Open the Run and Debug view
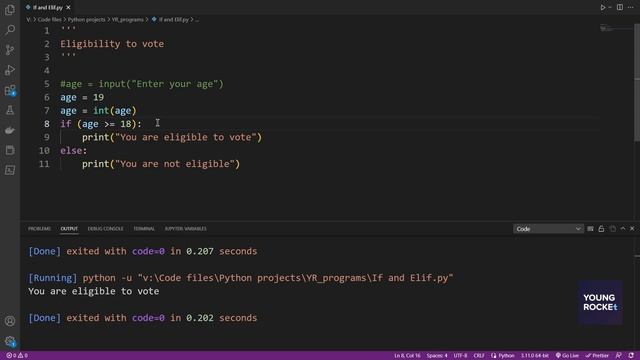The height and width of the screenshot is (360, 640). (10, 70)
